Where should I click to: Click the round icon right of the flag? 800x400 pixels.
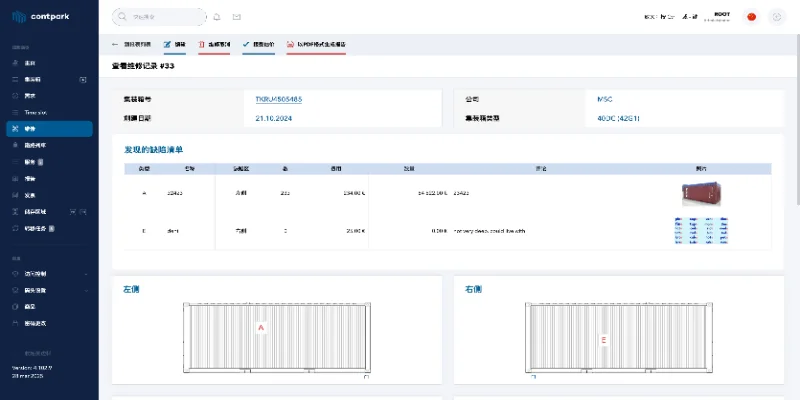(x=776, y=17)
